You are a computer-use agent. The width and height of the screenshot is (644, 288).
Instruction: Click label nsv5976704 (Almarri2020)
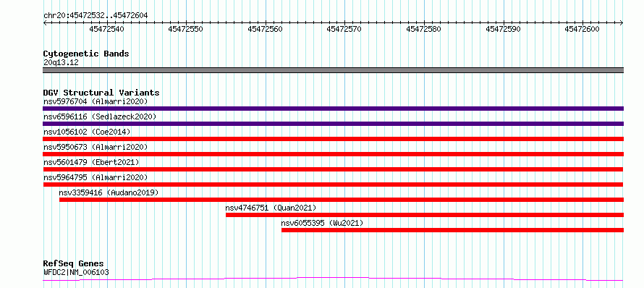[x=96, y=101]
